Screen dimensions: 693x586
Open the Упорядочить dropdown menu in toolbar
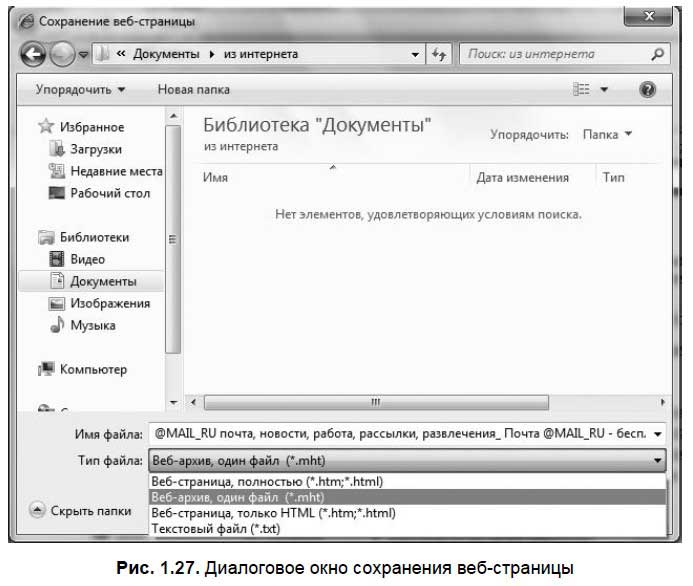point(80,90)
